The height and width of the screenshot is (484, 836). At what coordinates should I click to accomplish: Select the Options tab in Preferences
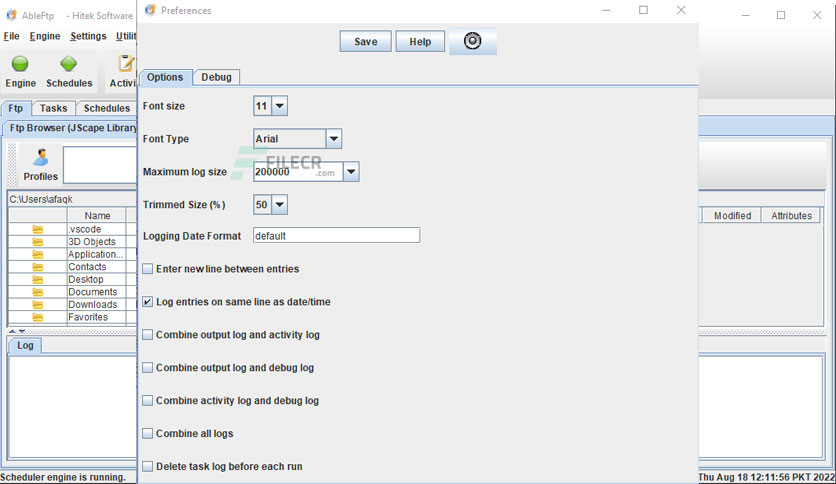[165, 77]
